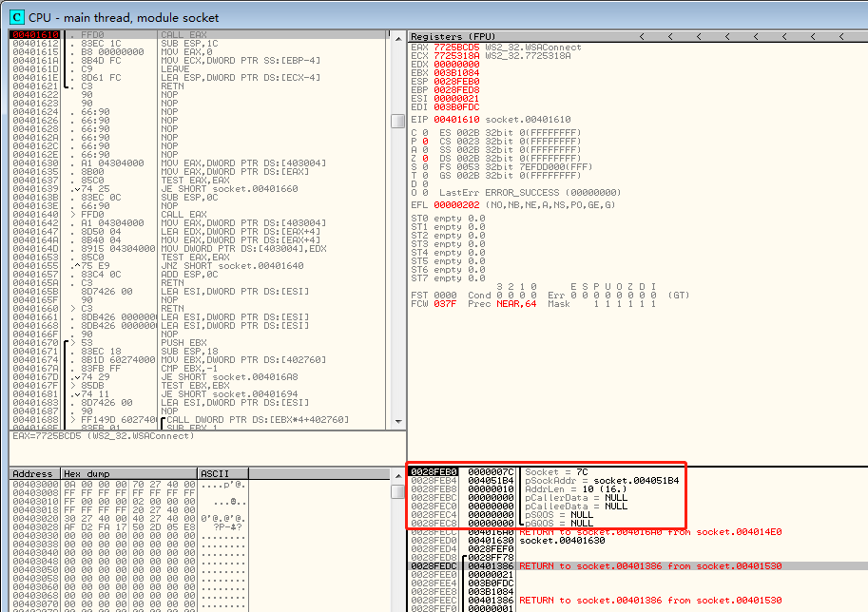Click the disassembly pane scrollbar thumb
The width and height of the screenshot is (868, 612).
(397, 121)
